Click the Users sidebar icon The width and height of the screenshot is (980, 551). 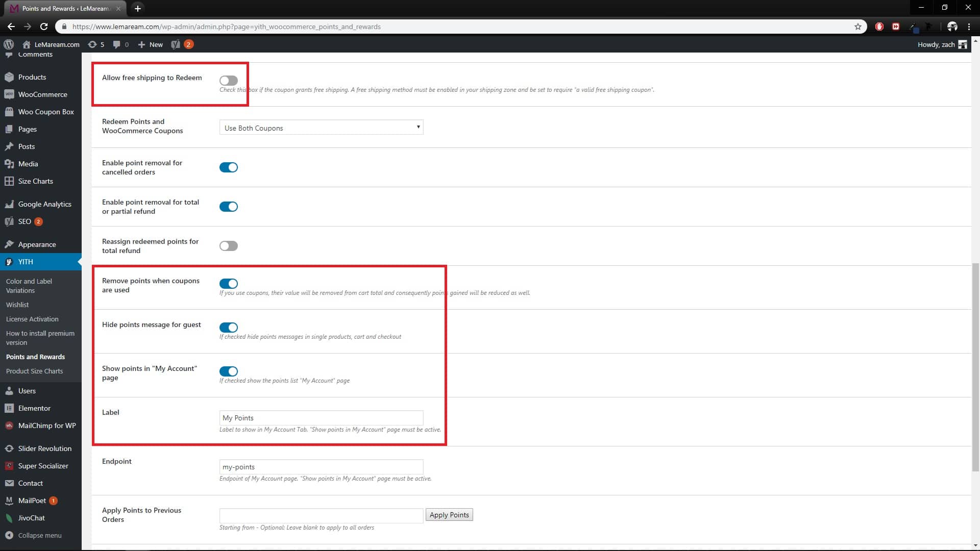(x=9, y=391)
